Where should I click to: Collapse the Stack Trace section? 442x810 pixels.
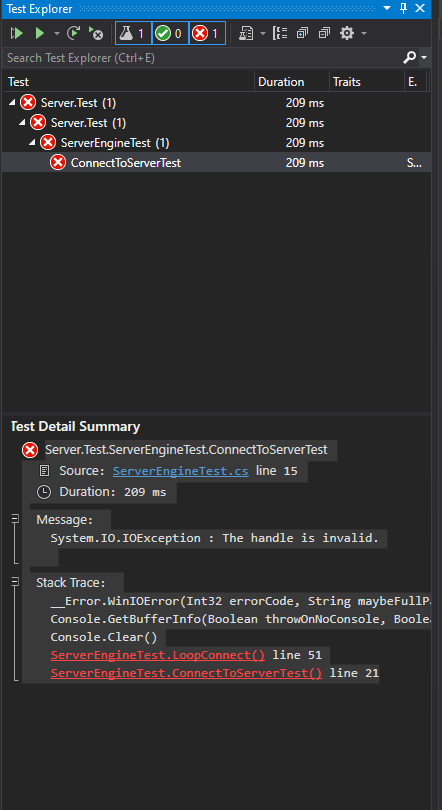click(x=15, y=582)
